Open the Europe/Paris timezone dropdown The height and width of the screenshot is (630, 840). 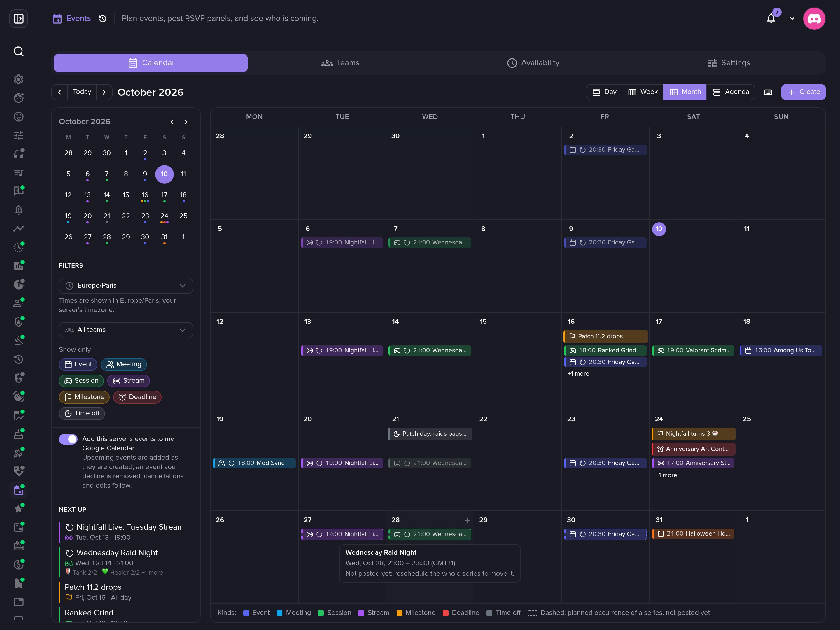[x=126, y=286]
